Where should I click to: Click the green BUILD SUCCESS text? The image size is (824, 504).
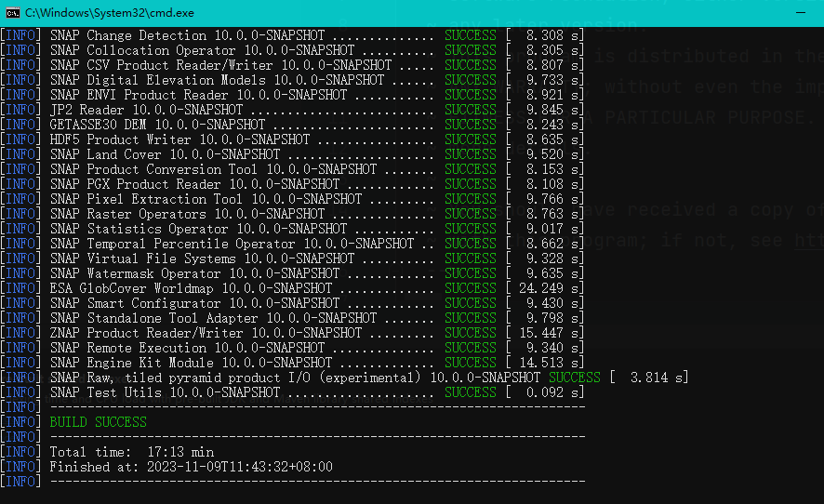99,422
